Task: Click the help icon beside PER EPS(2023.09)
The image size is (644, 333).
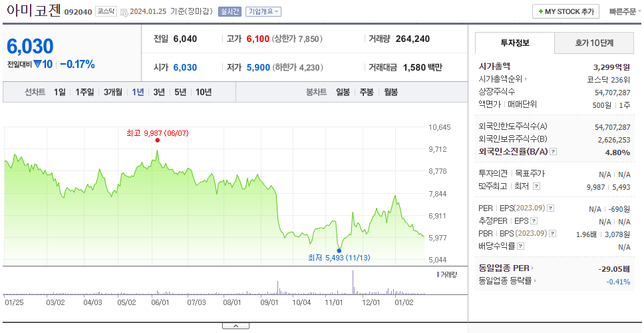Action: click(551, 208)
